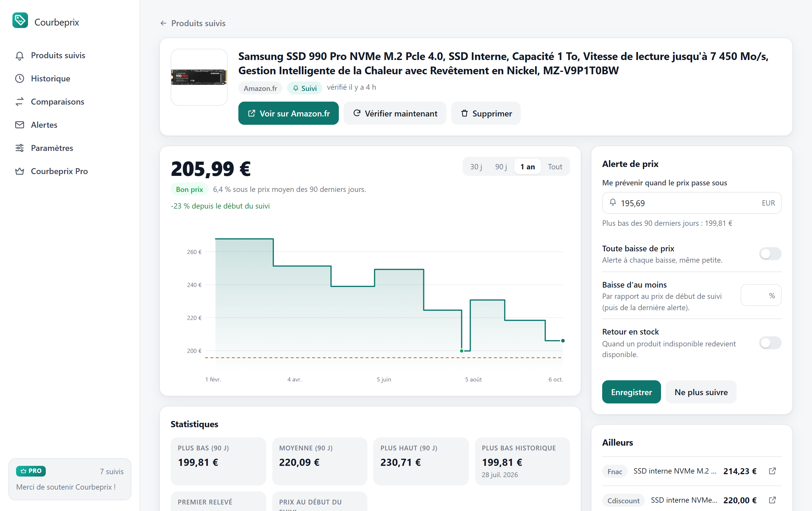Delete product with Supprimer button
Image resolution: width=812 pixels, height=511 pixels.
(x=486, y=113)
